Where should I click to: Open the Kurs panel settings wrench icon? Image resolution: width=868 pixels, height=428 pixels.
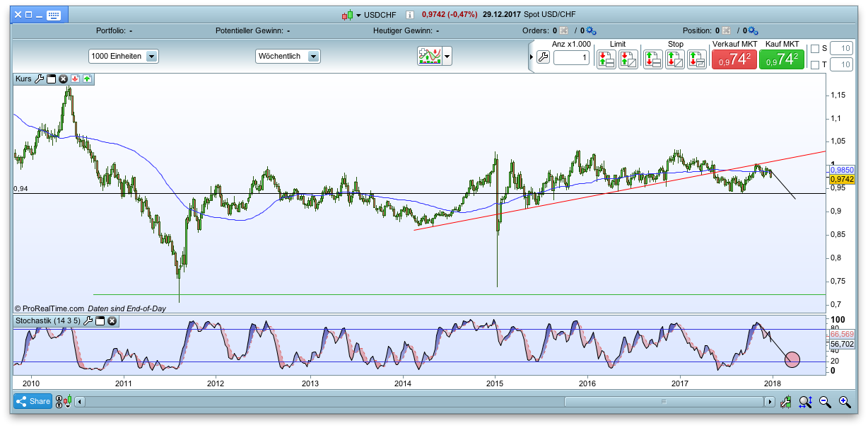pos(40,79)
